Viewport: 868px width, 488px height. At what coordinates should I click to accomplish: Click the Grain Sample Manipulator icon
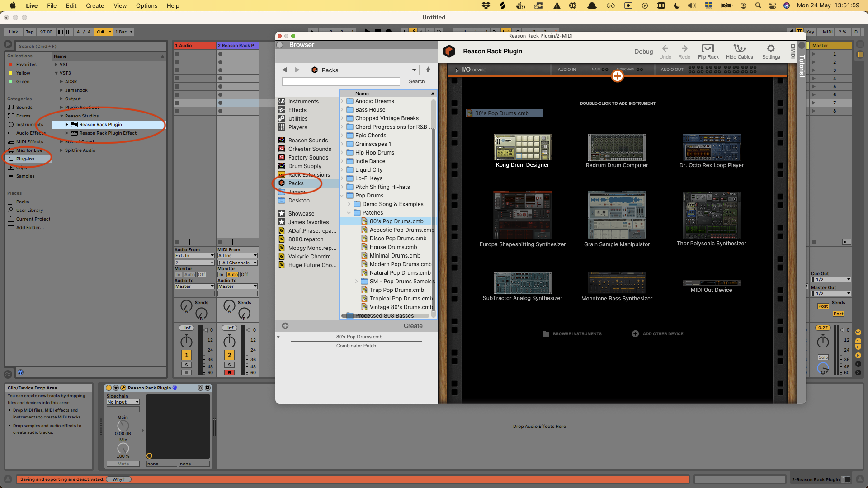pos(617,216)
